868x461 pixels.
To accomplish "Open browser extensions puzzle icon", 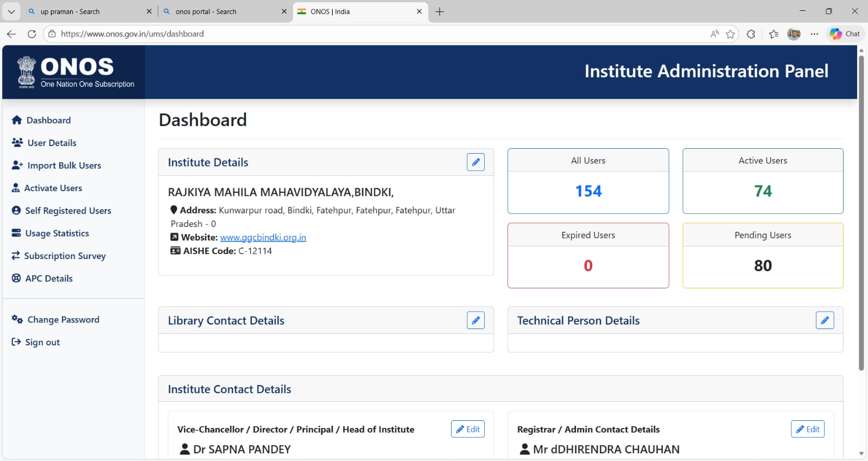I will pyautogui.click(x=751, y=34).
